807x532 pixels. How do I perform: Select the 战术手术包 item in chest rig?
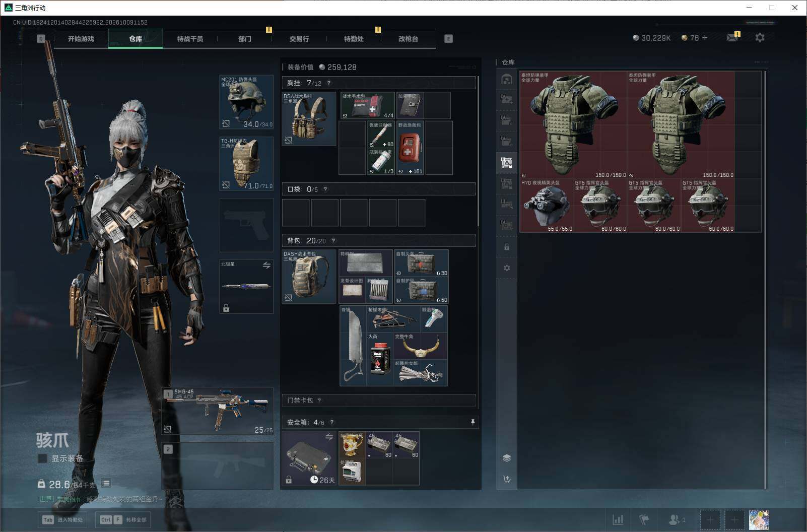tap(368, 105)
